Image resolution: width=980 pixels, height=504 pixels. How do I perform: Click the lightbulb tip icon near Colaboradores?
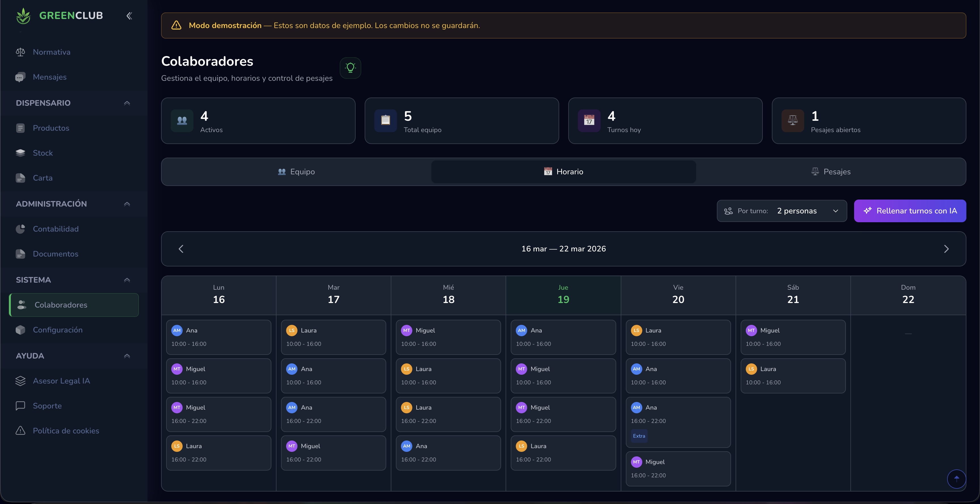pyautogui.click(x=350, y=68)
